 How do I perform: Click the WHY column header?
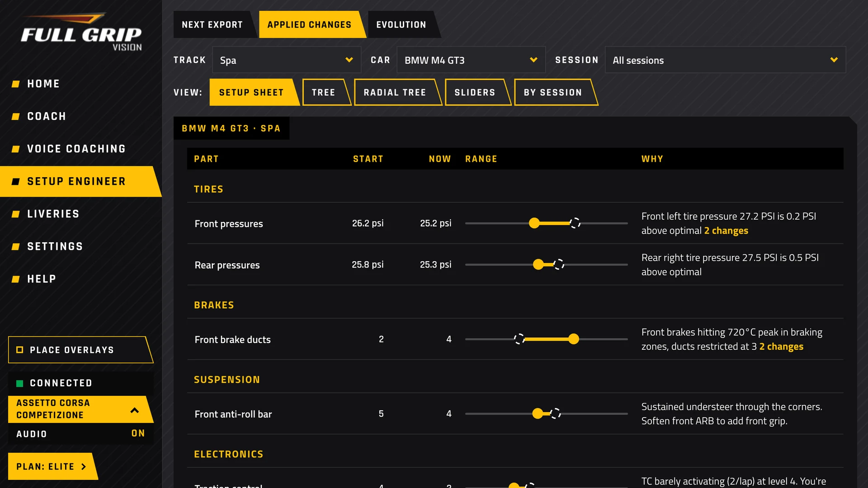(x=652, y=159)
